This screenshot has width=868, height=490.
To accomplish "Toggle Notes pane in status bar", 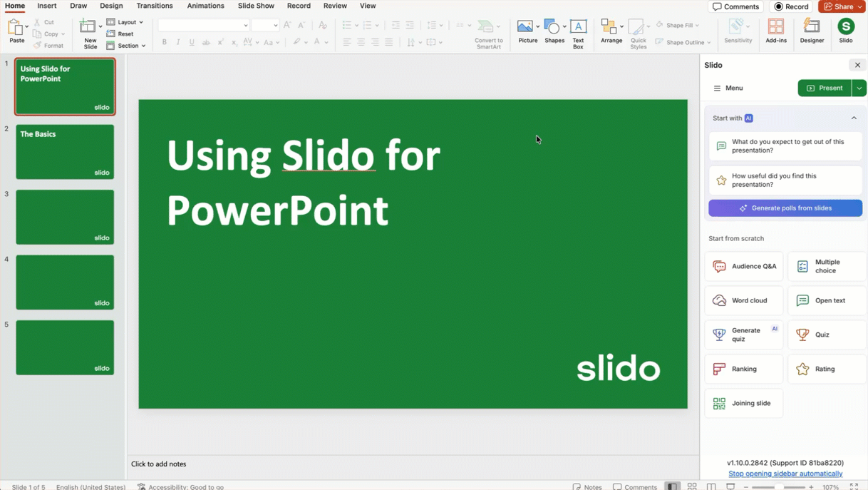I will tap(587, 486).
